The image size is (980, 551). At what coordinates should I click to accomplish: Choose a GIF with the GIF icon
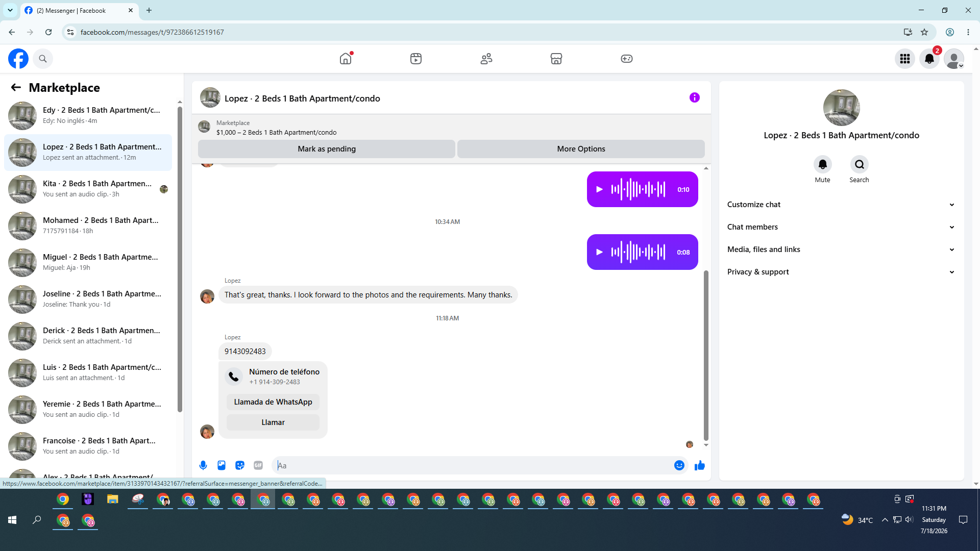coord(258,465)
